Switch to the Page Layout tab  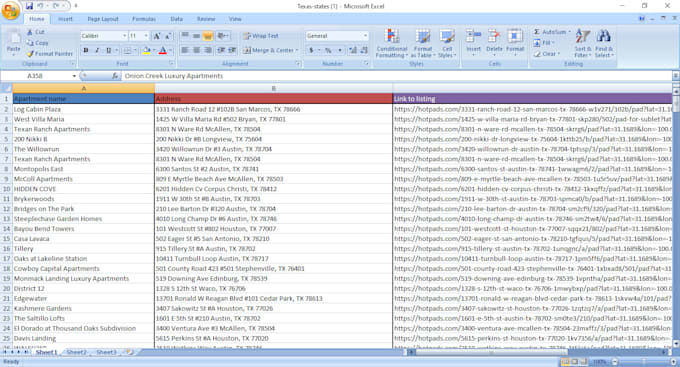[103, 19]
